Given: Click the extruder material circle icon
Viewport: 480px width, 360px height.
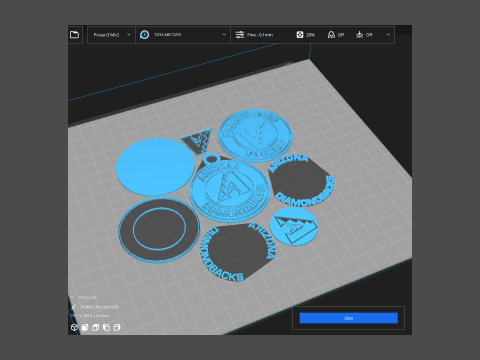Looking at the screenshot, I should (144, 35).
